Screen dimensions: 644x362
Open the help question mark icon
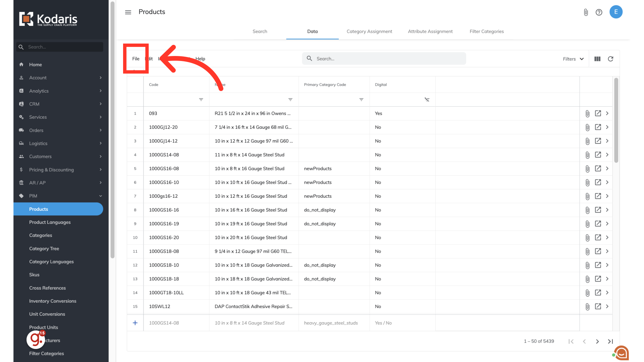pos(599,12)
